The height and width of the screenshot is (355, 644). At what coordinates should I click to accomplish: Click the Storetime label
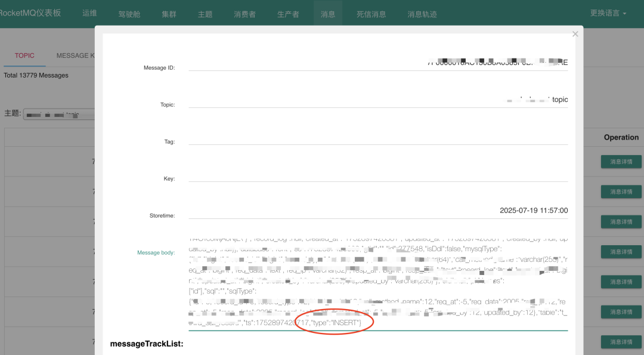(x=162, y=216)
